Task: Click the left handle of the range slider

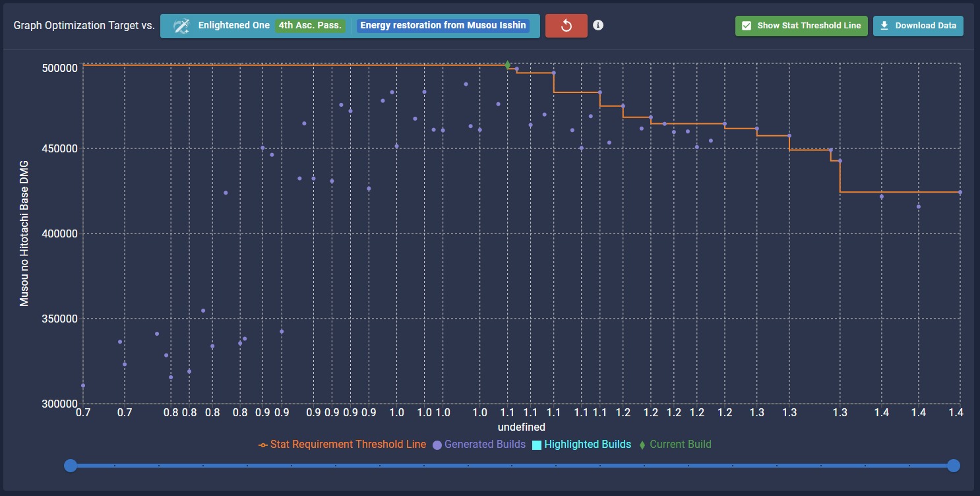Action: [71, 466]
